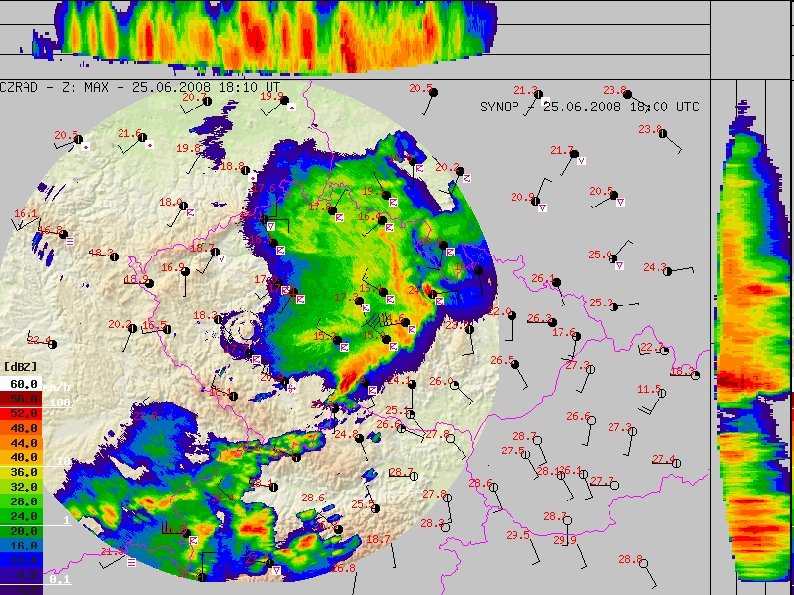Click station temperature 25.3

click(x=601, y=302)
